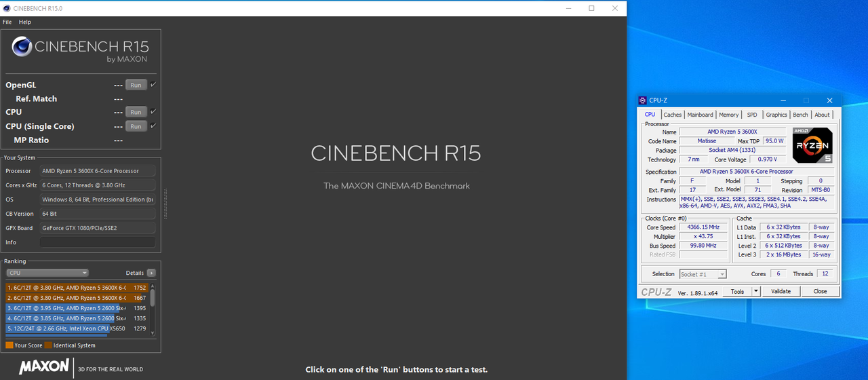Click the Cinebench R15 logo sphere

pyautogui.click(x=22, y=47)
